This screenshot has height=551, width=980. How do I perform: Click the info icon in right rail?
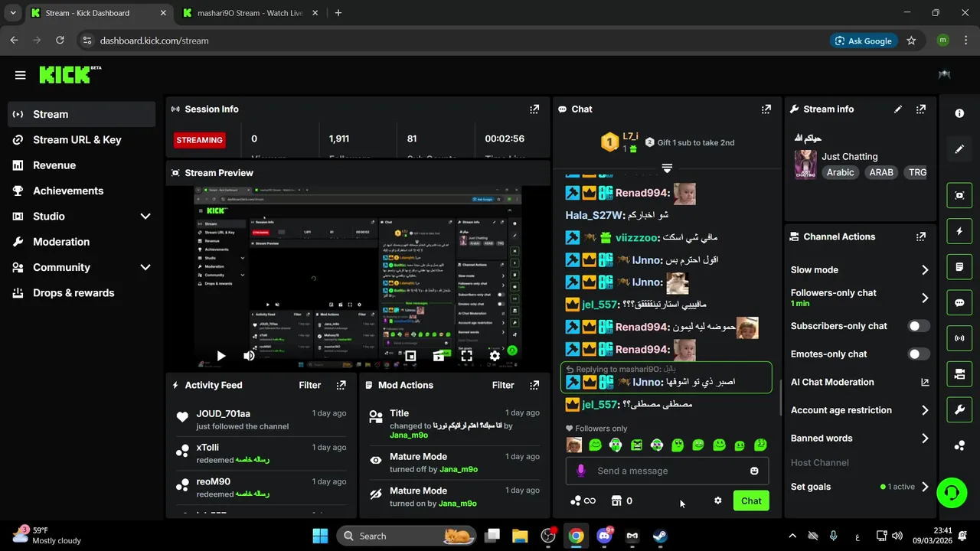(959, 113)
